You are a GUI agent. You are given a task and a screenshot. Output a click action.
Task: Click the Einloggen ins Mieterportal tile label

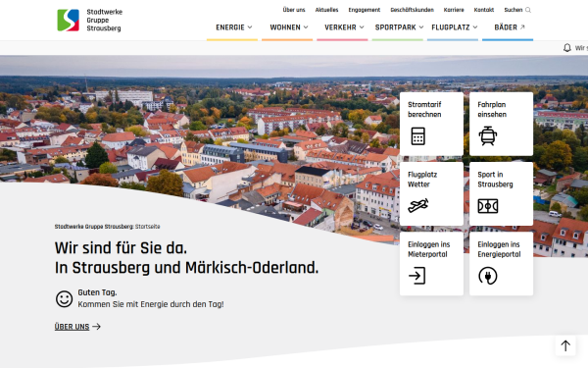(428, 249)
